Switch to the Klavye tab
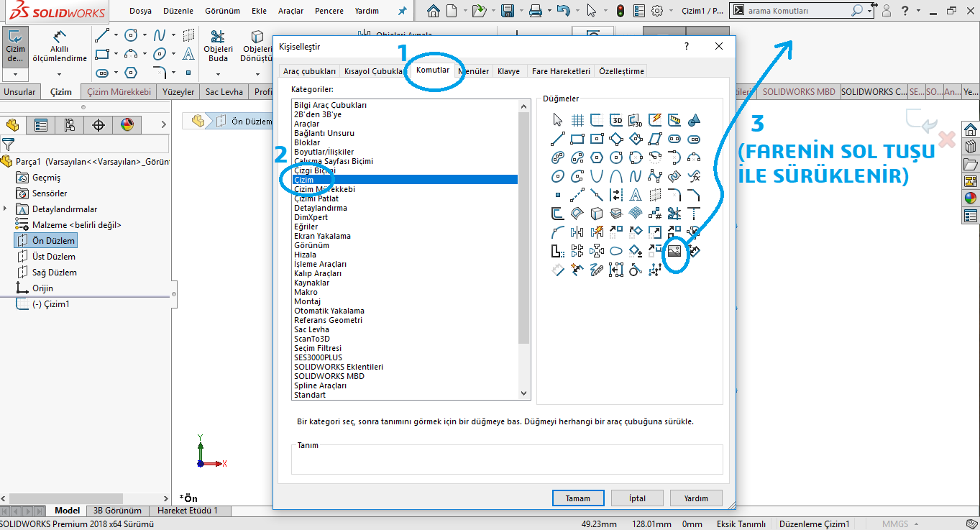Image resolution: width=980 pixels, height=530 pixels. tap(508, 71)
